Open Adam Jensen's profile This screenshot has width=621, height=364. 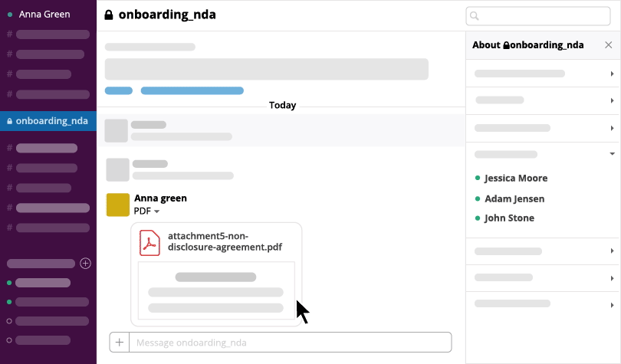(x=514, y=198)
